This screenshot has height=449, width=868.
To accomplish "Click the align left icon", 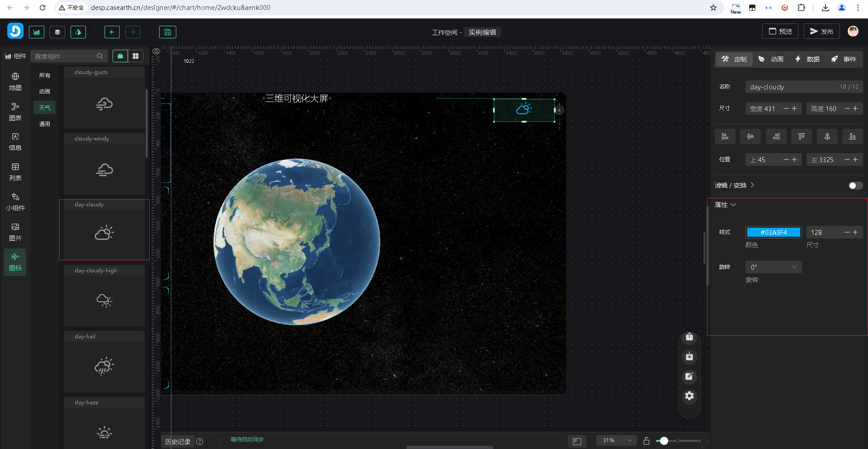I will pyautogui.click(x=725, y=136).
